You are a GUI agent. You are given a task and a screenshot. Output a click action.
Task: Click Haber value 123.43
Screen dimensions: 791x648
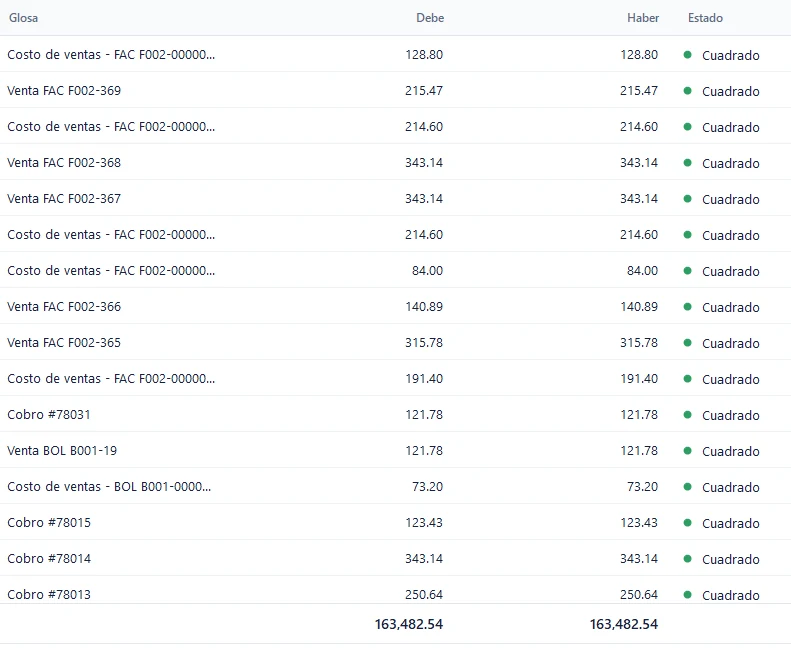(x=639, y=522)
